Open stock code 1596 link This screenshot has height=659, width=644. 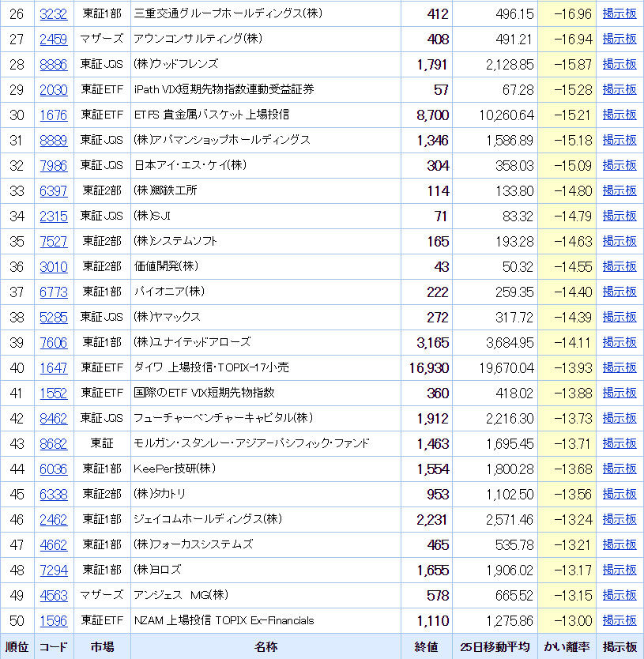[x=54, y=621]
